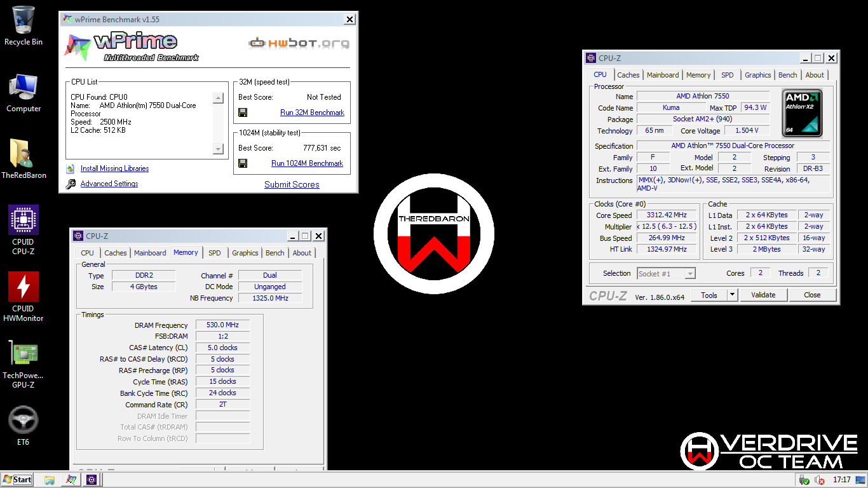This screenshot has width=868, height=488.
Task: Open the Socket #1 selection dropdown
Action: 666,273
